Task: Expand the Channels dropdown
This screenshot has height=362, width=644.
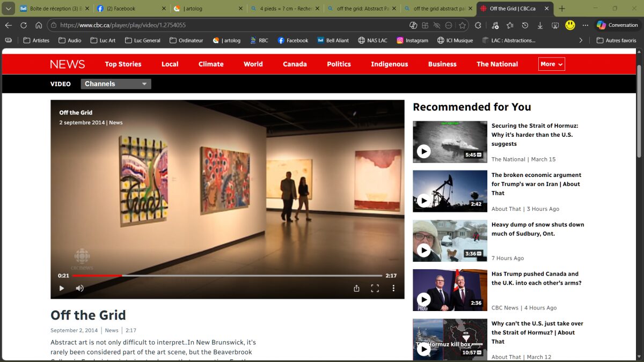Action: click(116, 84)
